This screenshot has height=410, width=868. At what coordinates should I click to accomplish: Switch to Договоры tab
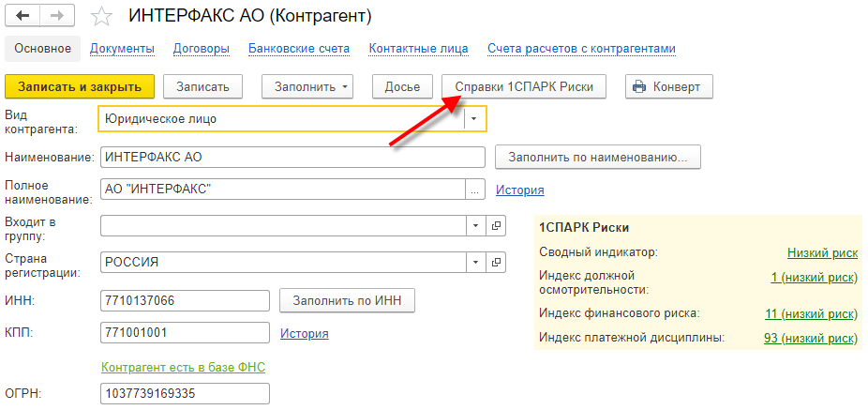(x=202, y=49)
